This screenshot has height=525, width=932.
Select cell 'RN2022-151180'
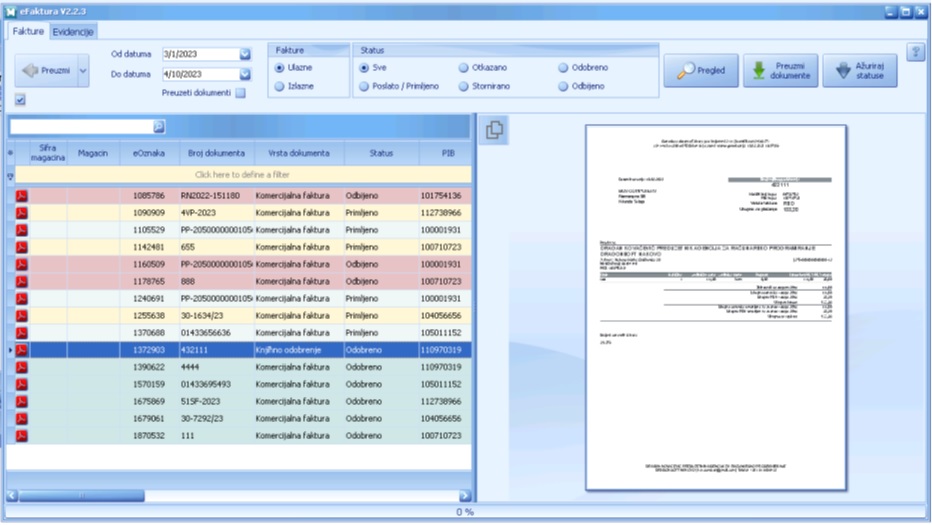[216, 196]
